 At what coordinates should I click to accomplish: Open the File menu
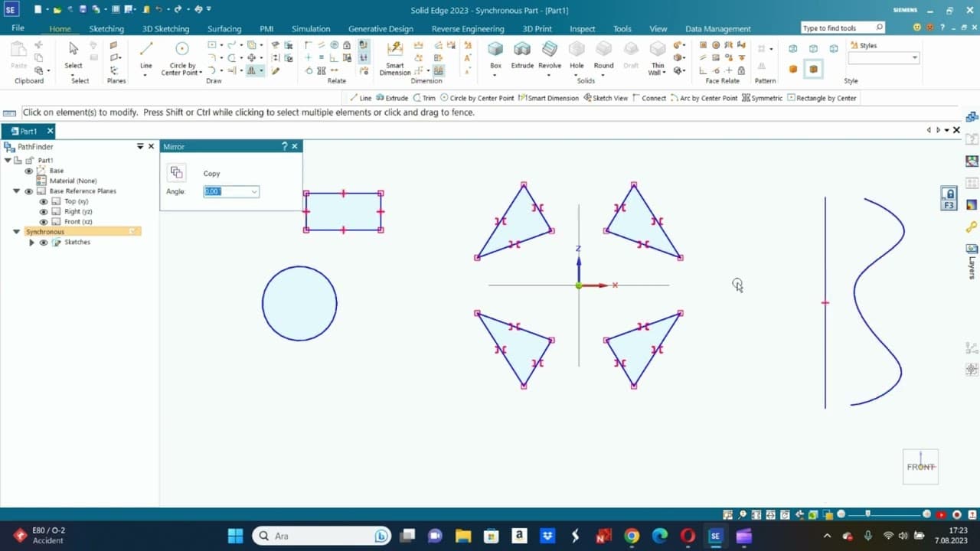[x=18, y=28]
